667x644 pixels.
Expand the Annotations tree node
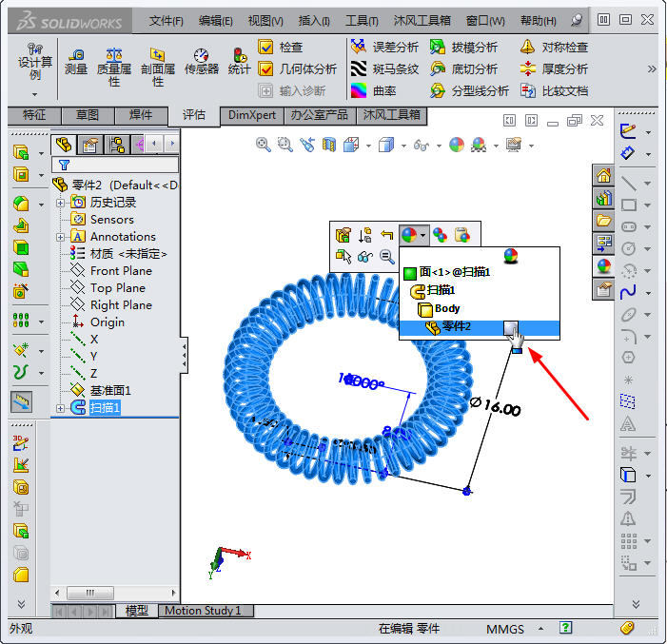coord(61,237)
